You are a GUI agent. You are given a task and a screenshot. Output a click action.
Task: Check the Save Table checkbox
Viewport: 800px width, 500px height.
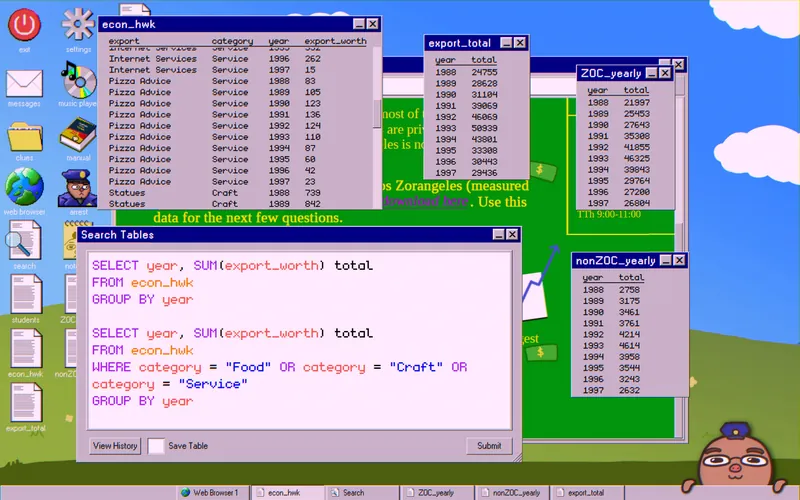coord(156,446)
